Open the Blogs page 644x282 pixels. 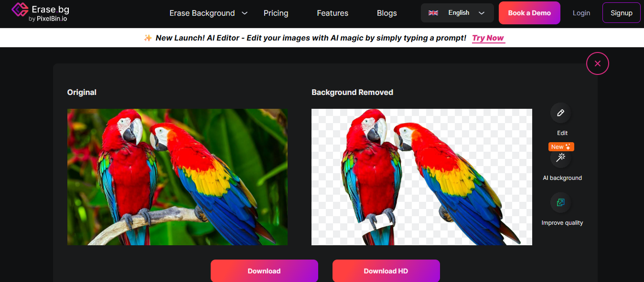tap(387, 13)
